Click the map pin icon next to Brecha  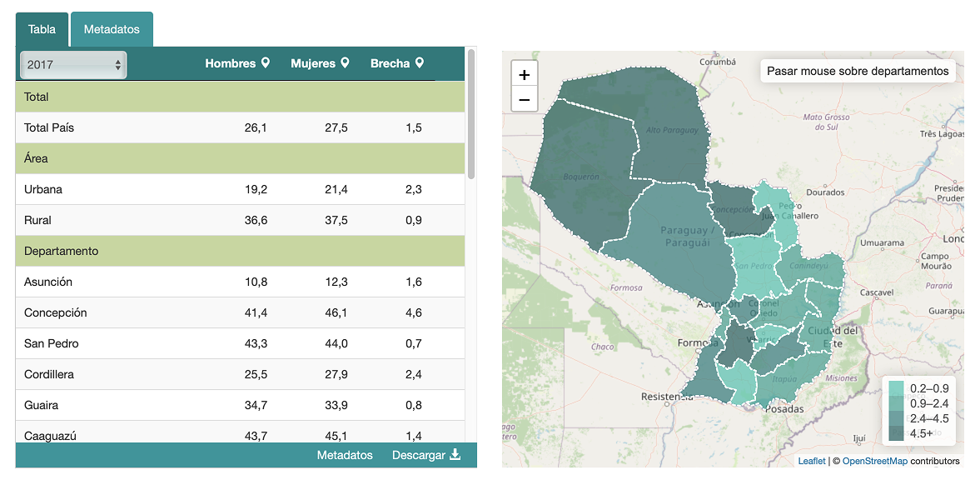click(x=420, y=63)
